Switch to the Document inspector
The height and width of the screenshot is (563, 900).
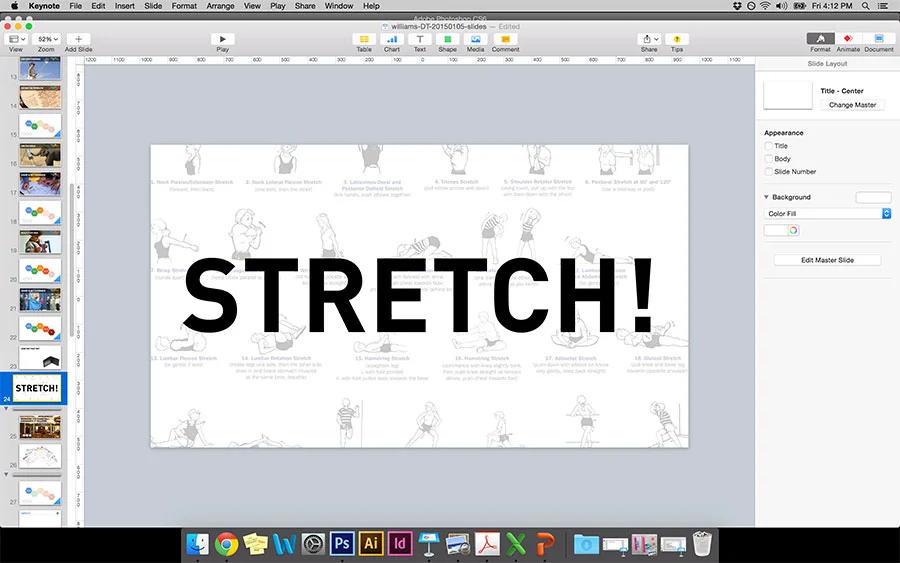click(x=879, y=38)
